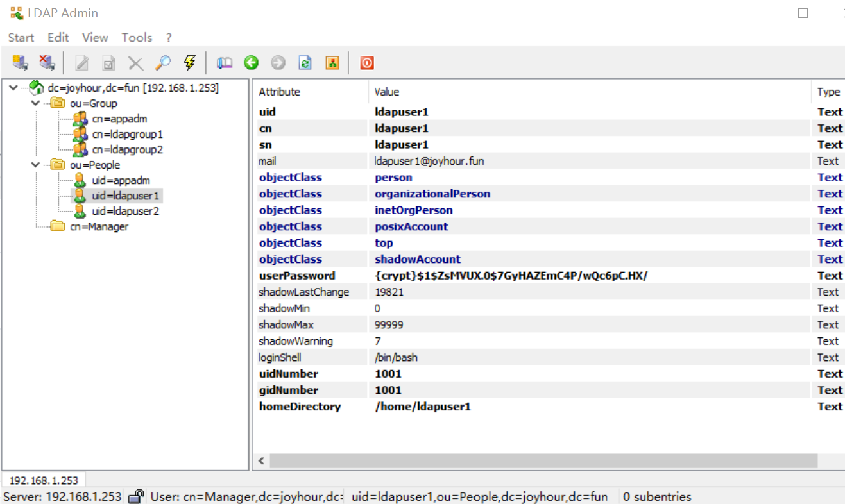Collapse the dc=joyhour,dc=fun root node
845x504 pixels.
13,88
